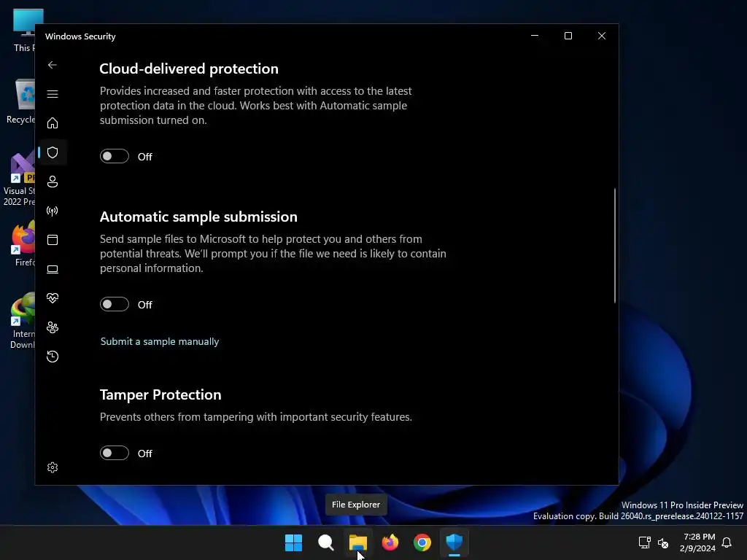Screen dimensions: 747x560
Task: Open App & browser control icon
Action: (x=53, y=239)
